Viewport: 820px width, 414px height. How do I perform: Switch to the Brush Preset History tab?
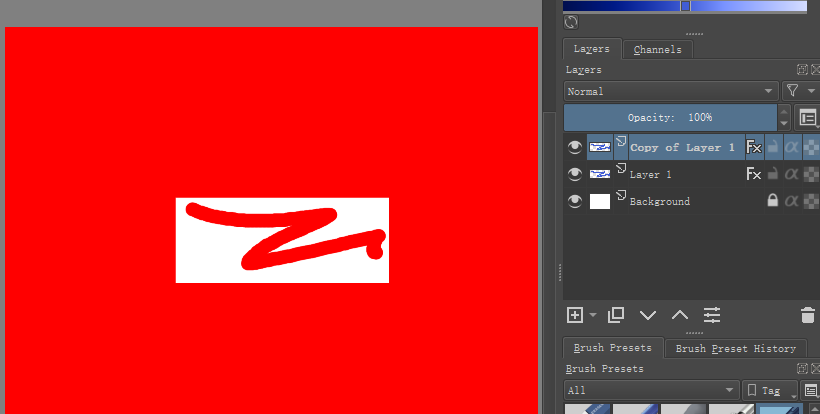(735, 349)
